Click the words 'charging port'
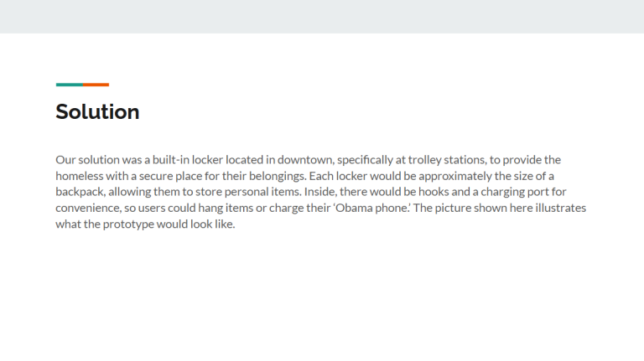644x361 pixels. [515, 192]
